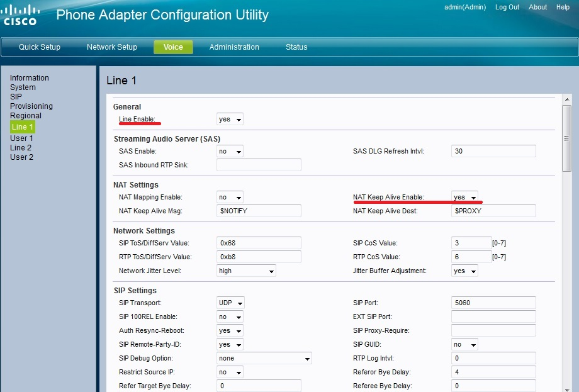This screenshot has width=579, height=392.
Task: Click the SAS Inbound RTP Sink field
Action: click(x=259, y=165)
